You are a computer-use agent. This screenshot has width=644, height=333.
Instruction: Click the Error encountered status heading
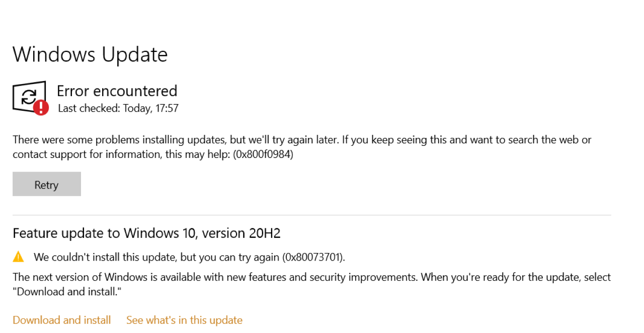117,91
